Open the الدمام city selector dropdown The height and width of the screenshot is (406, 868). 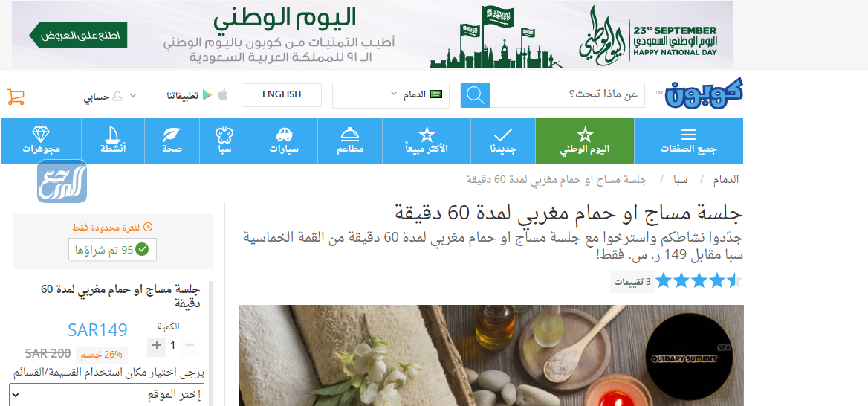click(x=391, y=95)
